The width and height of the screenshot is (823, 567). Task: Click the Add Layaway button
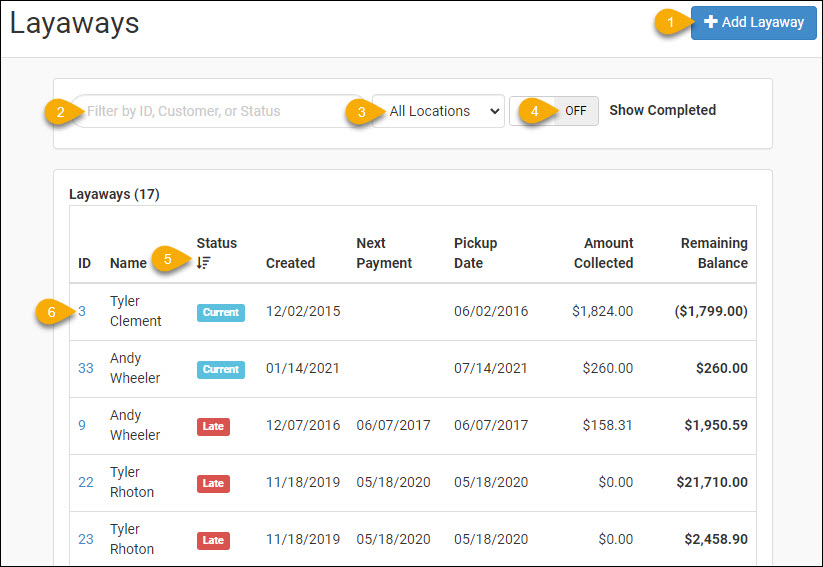pyautogui.click(x=753, y=22)
